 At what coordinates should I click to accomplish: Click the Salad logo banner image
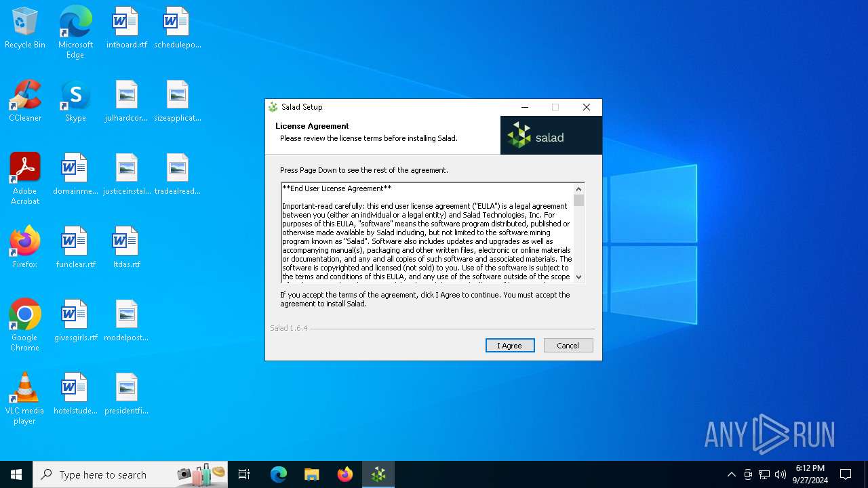coord(551,136)
